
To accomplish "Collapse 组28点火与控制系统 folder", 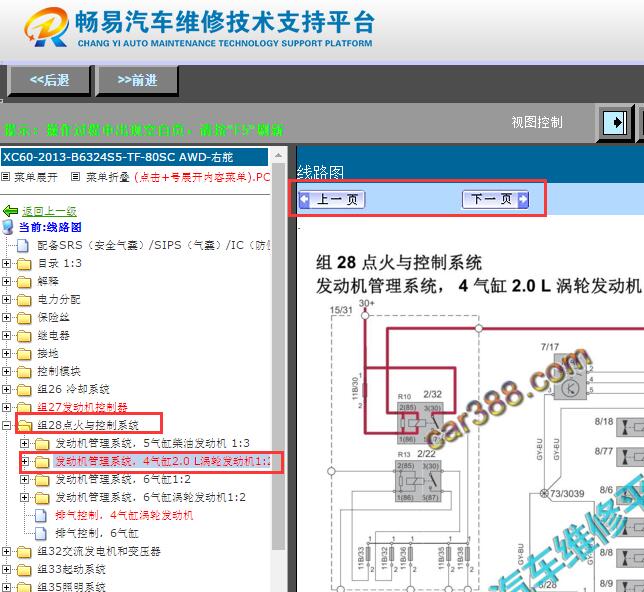I will 6,425.
